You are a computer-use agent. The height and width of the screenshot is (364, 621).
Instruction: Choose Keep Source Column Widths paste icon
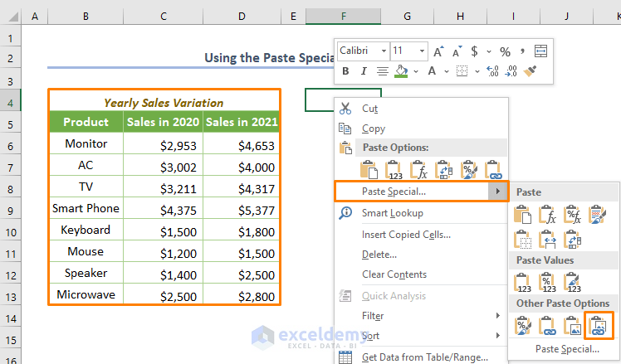(x=548, y=240)
